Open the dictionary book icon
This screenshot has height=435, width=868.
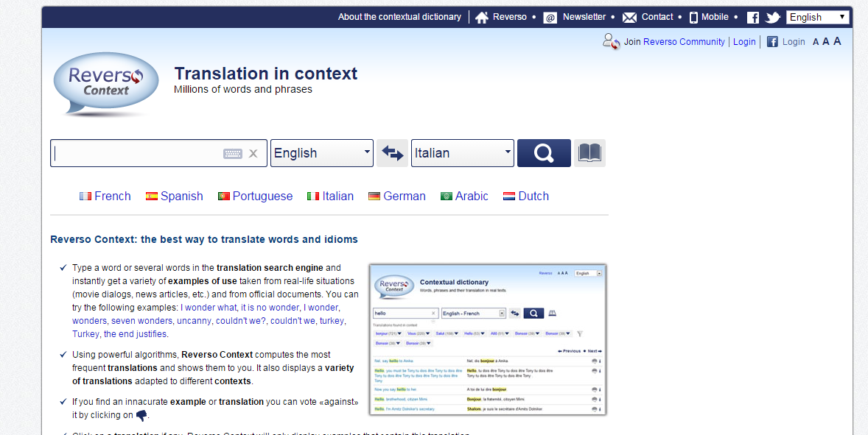[589, 153]
